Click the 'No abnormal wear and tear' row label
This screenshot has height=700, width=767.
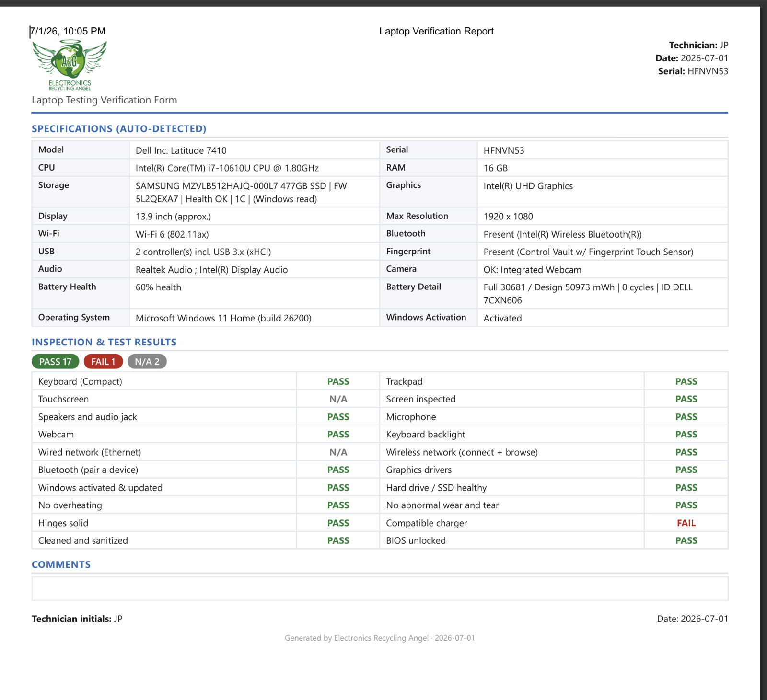pyautogui.click(x=442, y=505)
